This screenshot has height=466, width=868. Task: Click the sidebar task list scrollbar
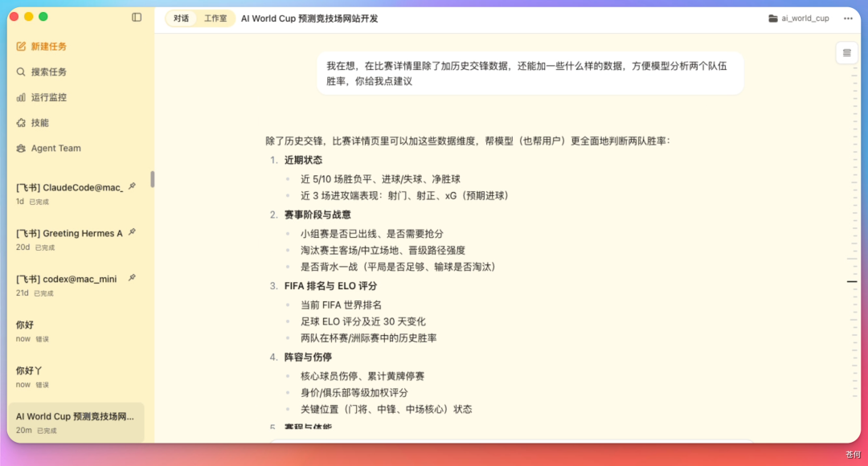[152, 179]
